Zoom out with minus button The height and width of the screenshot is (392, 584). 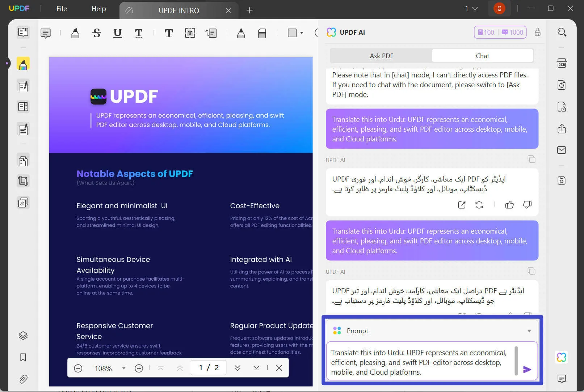click(78, 368)
